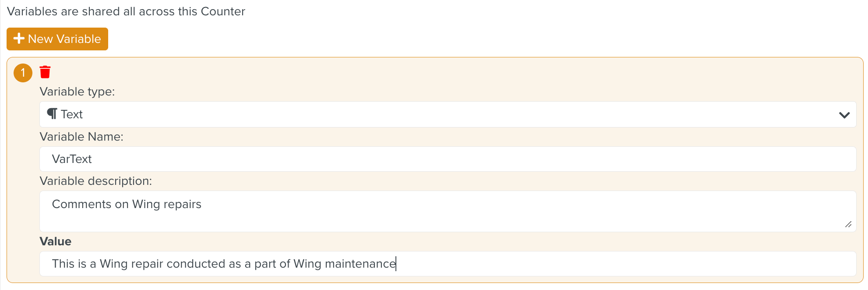Add a variable via the New Variable button
Screen dimensions: 868x290
(x=57, y=39)
